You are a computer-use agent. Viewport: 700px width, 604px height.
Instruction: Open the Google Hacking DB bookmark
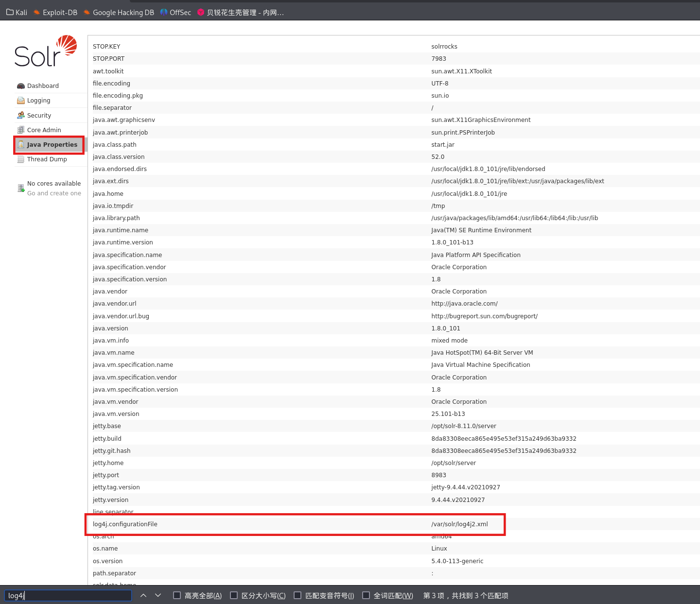[x=118, y=12]
